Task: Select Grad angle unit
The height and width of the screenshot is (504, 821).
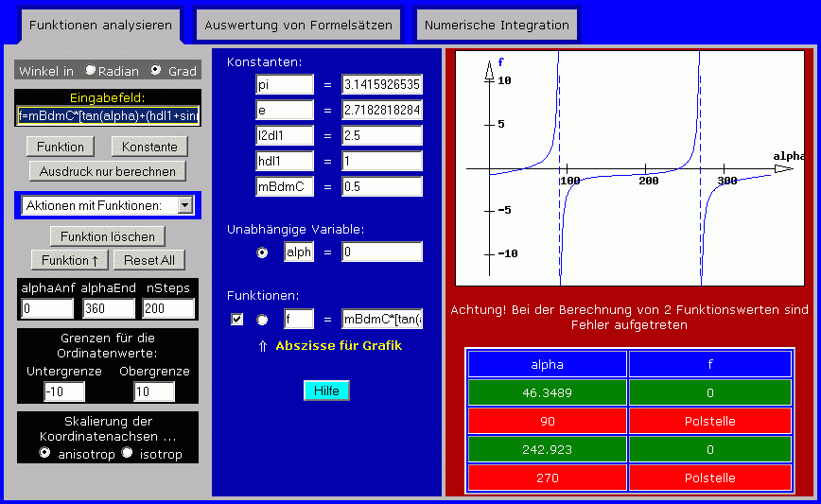Action: [x=156, y=70]
